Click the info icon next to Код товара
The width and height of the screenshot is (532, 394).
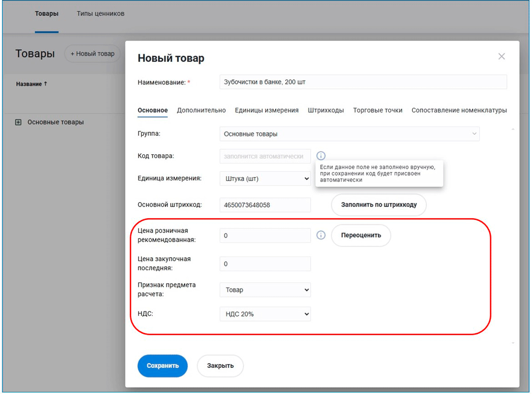click(x=321, y=156)
